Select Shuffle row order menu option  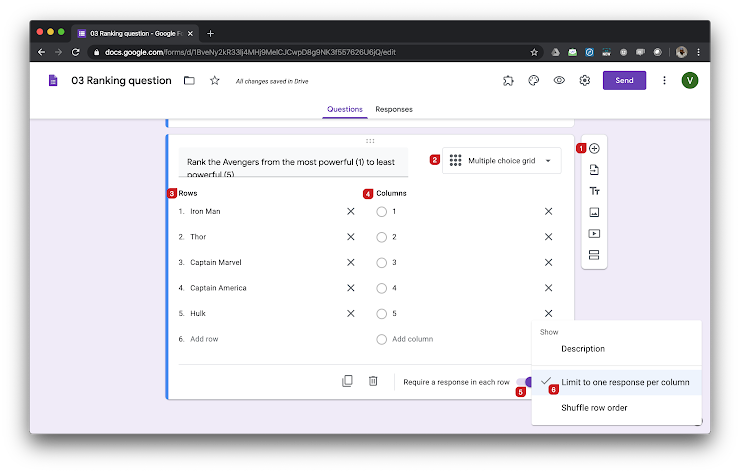click(594, 408)
